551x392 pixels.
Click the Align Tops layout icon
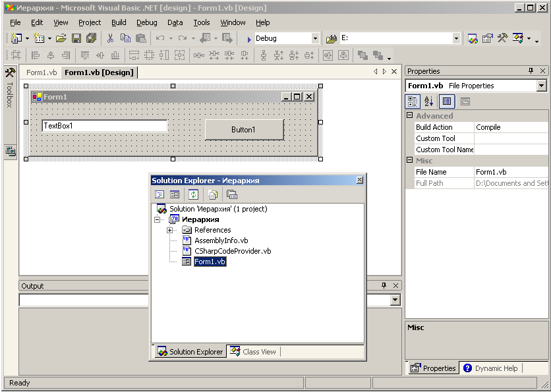coord(85,55)
